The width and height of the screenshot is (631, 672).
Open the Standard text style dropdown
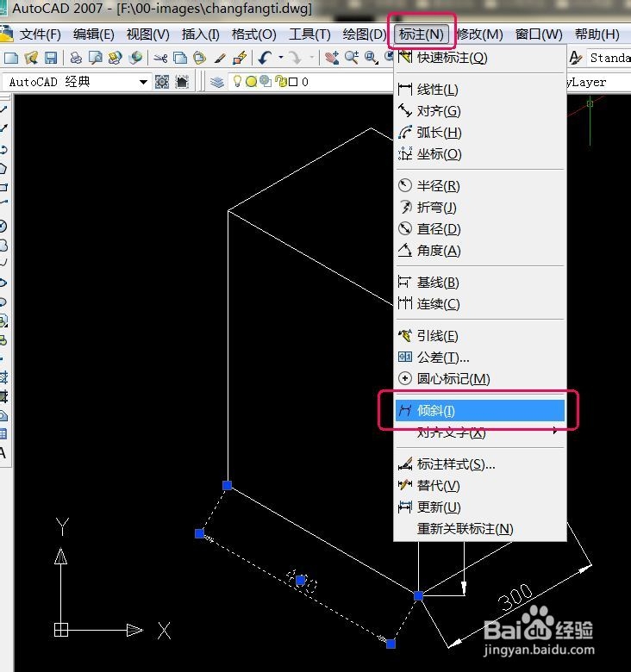[609, 58]
